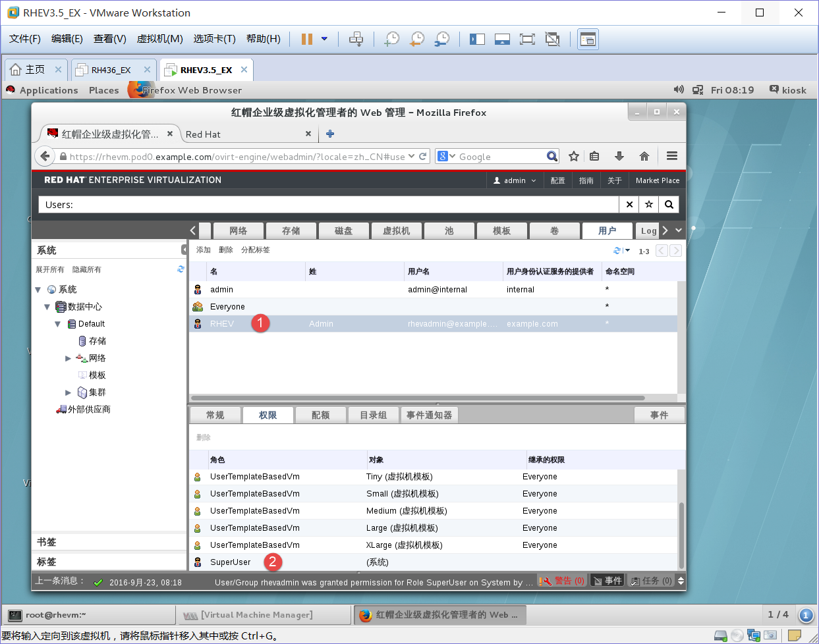Image resolution: width=819 pixels, height=644 pixels.
Task: Open the 警告 (0) alerts panel
Action: point(562,581)
